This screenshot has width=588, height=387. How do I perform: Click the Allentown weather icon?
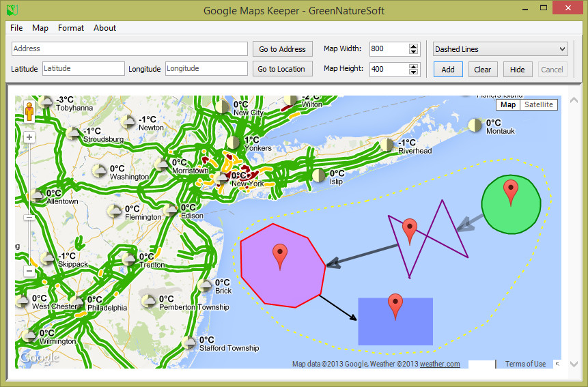36,195
